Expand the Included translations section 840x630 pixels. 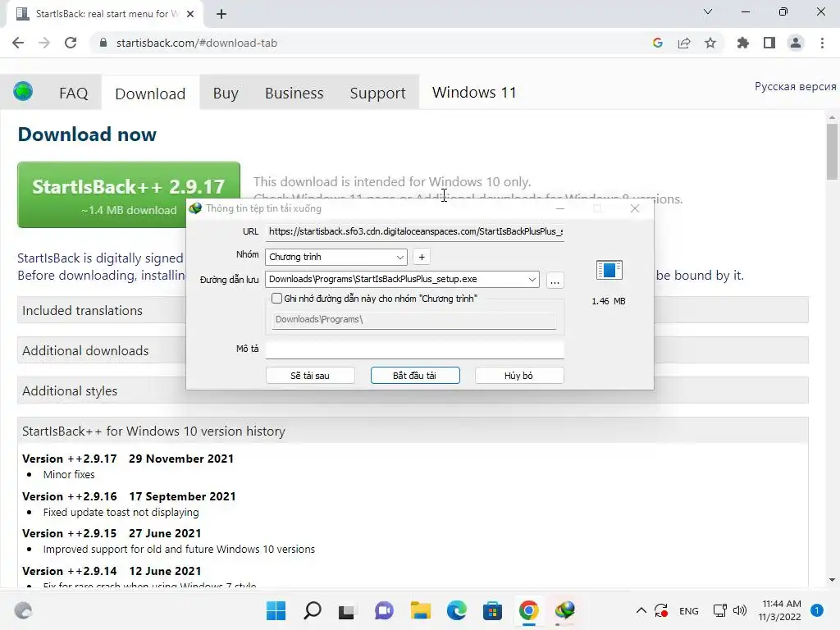pyautogui.click(x=102, y=310)
